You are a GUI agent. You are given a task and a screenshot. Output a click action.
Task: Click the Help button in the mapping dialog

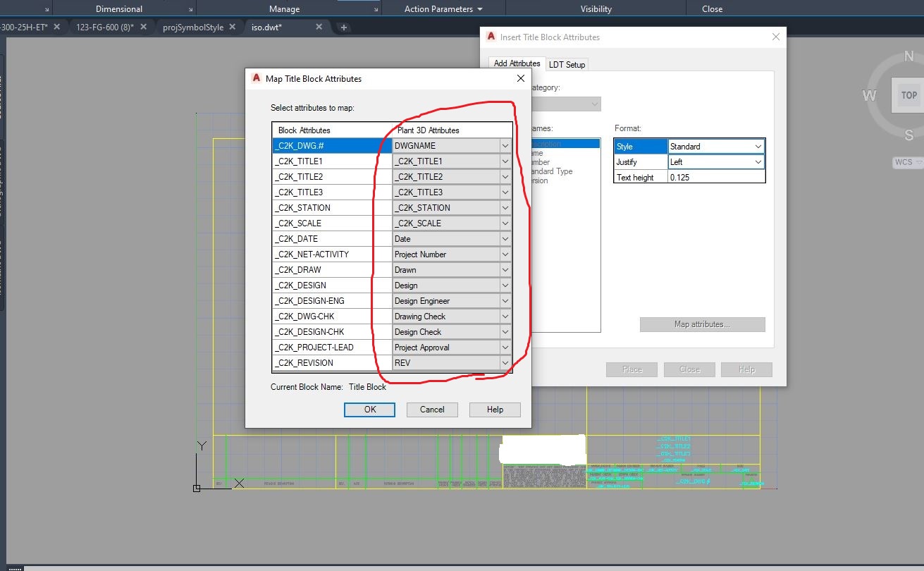(494, 409)
